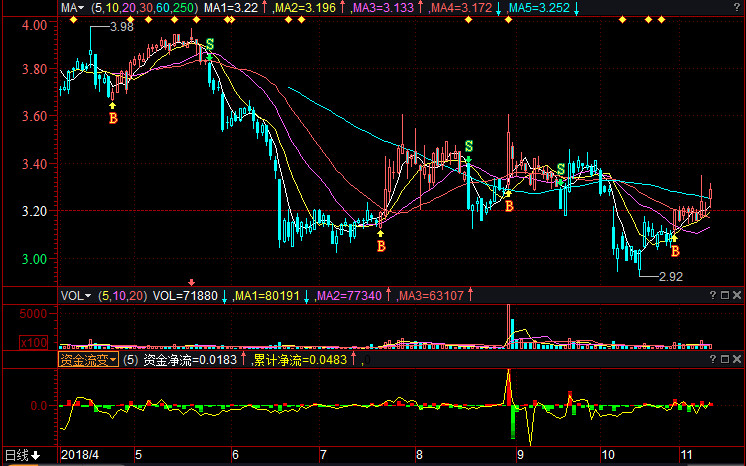Click the 资金净流=0.0183 value
This screenshot has height=466, width=746.
tap(190, 360)
